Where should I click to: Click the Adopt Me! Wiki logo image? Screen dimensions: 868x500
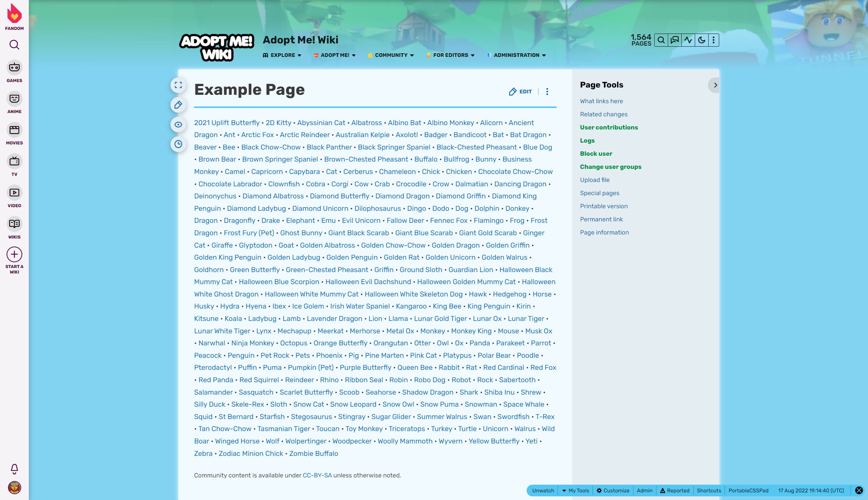pyautogui.click(x=217, y=47)
